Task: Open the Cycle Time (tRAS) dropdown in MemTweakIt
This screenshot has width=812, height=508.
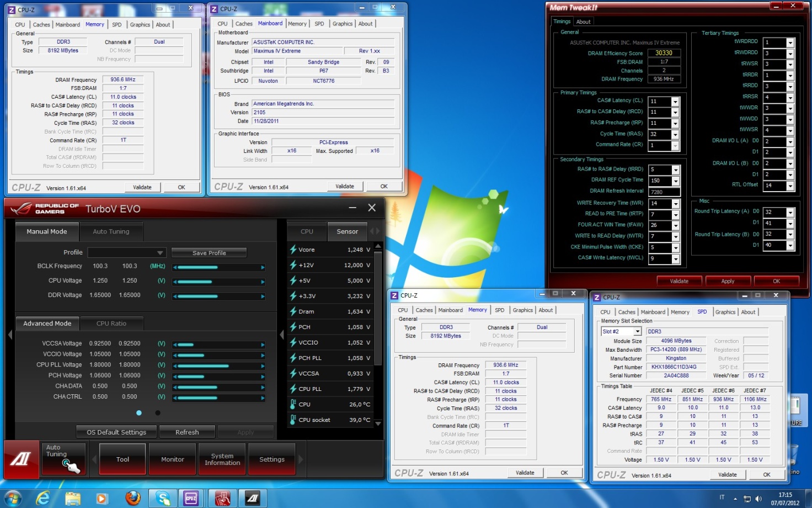Action: click(x=675, y=135)
